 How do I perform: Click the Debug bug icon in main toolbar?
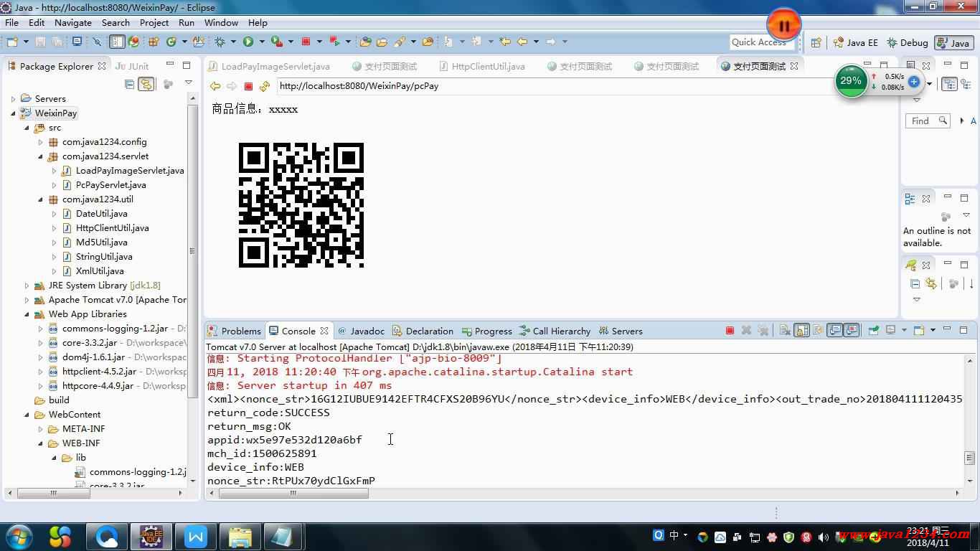point(220,42)
